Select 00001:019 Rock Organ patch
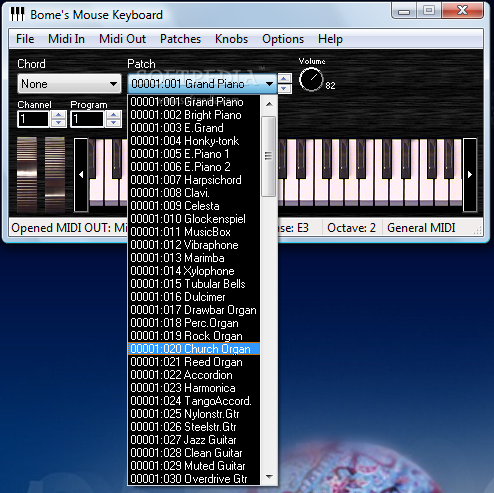The image size is (494, 493). pos(194,336)
